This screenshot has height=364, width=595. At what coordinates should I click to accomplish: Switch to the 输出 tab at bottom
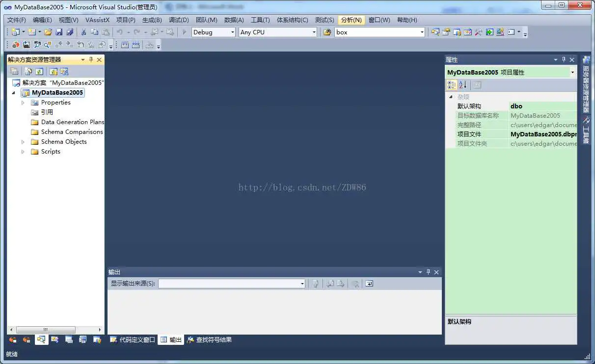(171, 339)
